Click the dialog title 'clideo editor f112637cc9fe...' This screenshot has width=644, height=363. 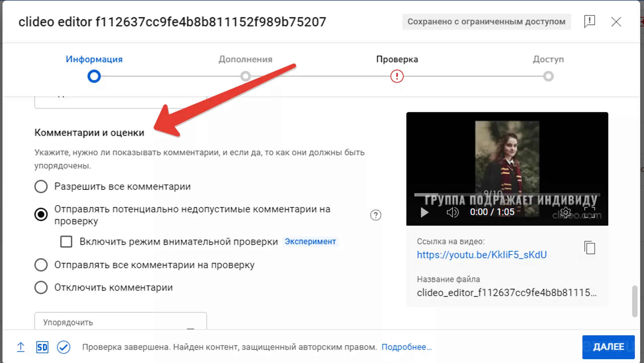(x=172, y=22)
